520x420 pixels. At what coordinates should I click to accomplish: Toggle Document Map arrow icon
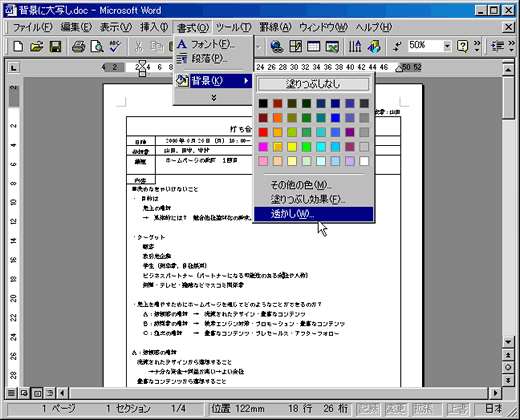click(397, 46)
